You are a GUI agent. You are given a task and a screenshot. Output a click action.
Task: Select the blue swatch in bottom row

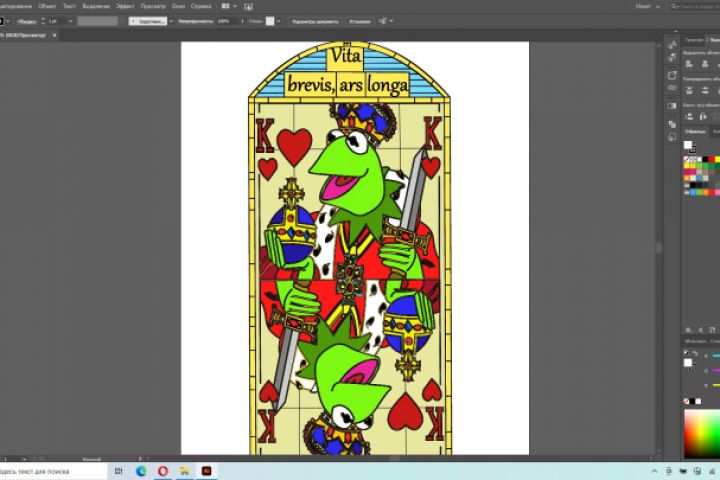pyautogui.click(x=693, y=192)
